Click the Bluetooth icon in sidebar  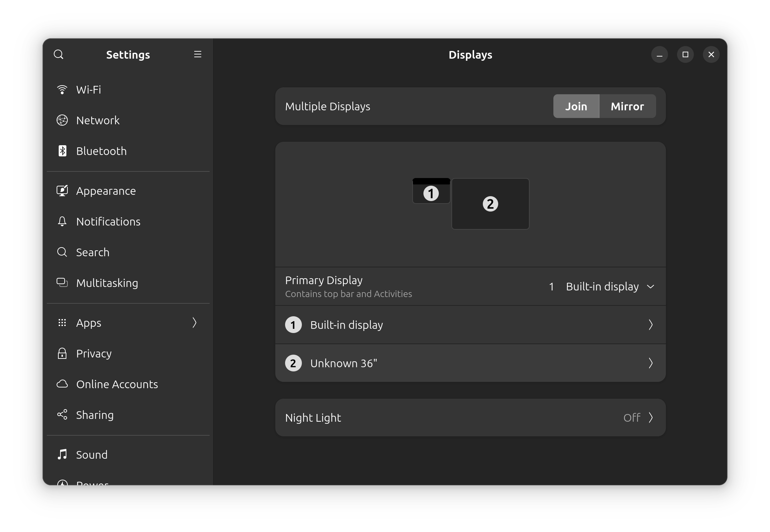(x=62, y=151)
